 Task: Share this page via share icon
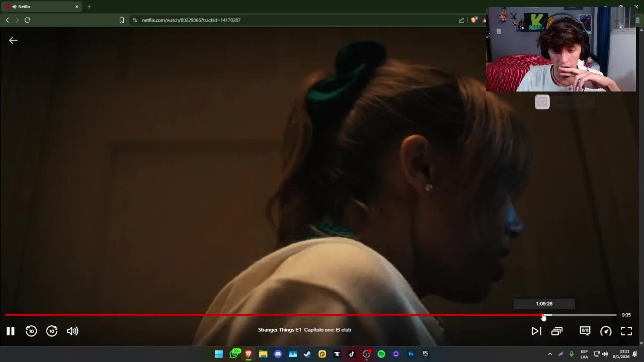(x=461, y=20)
